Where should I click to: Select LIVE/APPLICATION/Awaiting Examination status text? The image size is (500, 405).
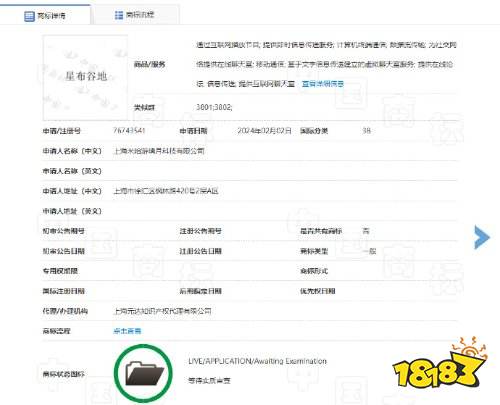(257, 361)
